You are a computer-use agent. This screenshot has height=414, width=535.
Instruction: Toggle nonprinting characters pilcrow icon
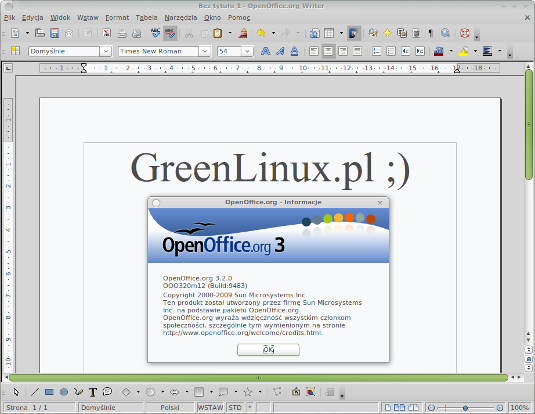point(431,33)
